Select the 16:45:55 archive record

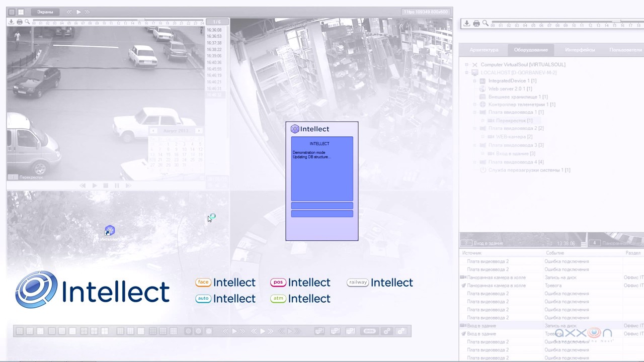click(x=214, y=69)
